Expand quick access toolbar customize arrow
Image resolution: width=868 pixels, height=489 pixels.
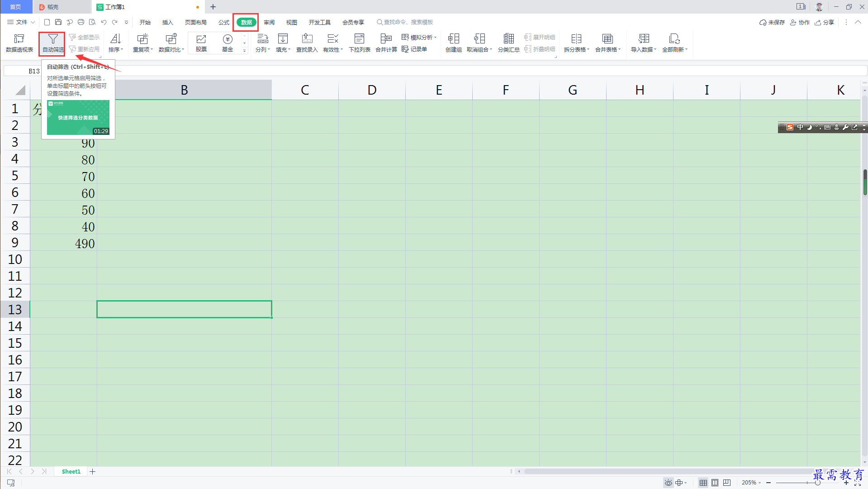point(126,22)
